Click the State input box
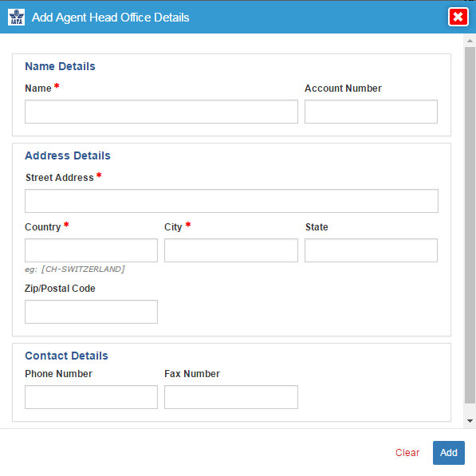This screenshot has height=476, width=476. 371,250
